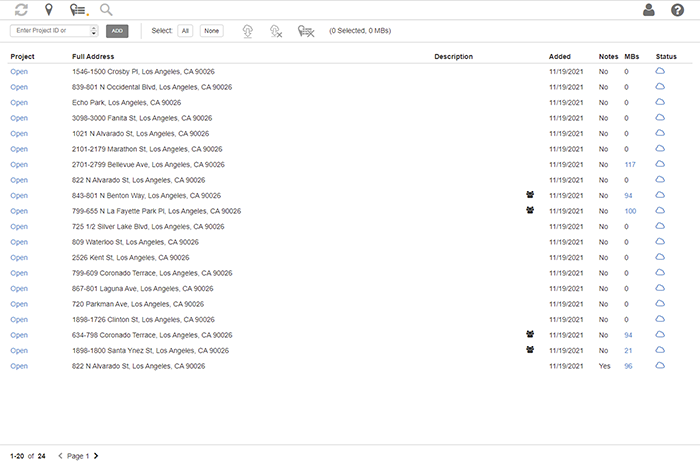700x467 pixels.
Task: Click the remove project list icon
Action: 306,31
